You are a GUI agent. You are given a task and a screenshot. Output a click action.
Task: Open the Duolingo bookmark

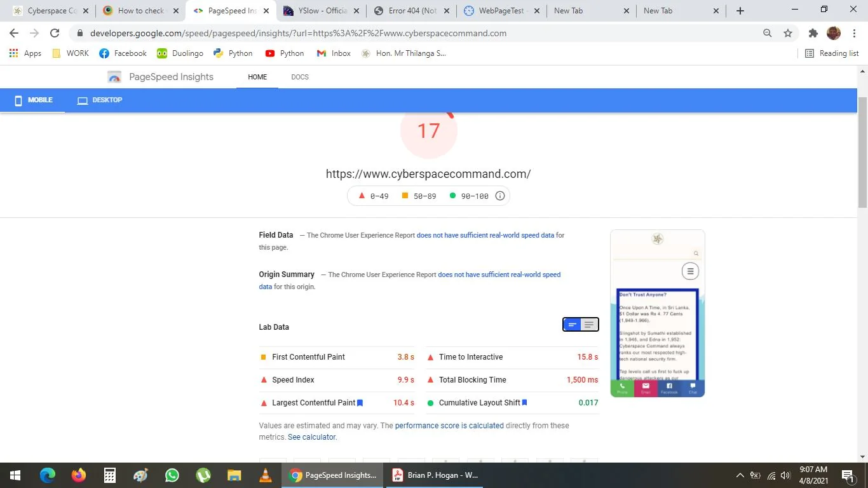(180, 53)
